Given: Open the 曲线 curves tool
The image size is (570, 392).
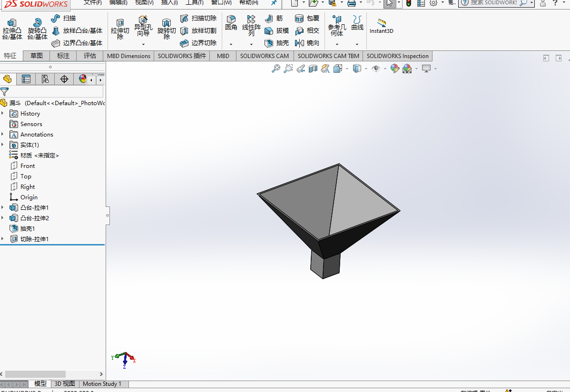Looking at the screenshot, I should point(357,23).
